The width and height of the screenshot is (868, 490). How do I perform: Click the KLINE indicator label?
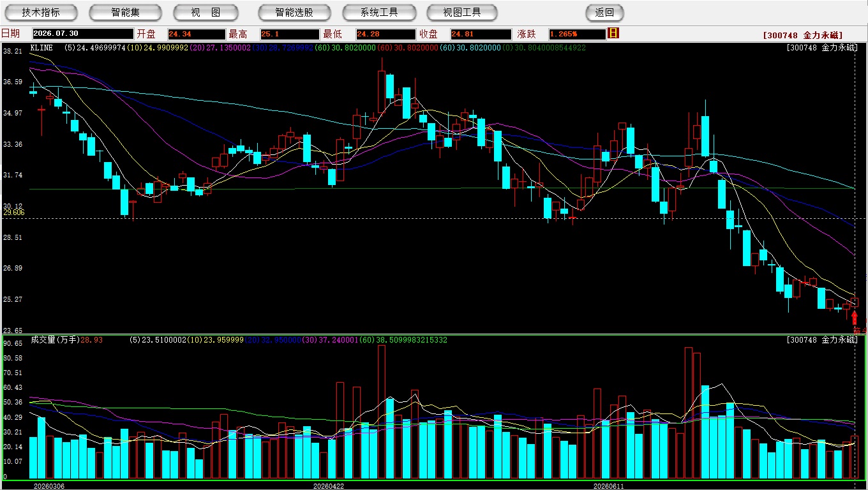(41, 48)
